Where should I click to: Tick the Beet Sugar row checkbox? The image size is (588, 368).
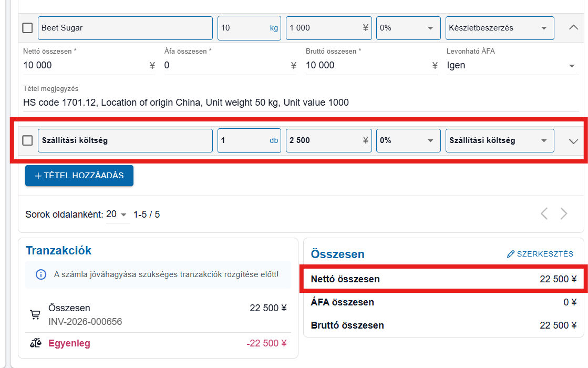coord(27,28)
